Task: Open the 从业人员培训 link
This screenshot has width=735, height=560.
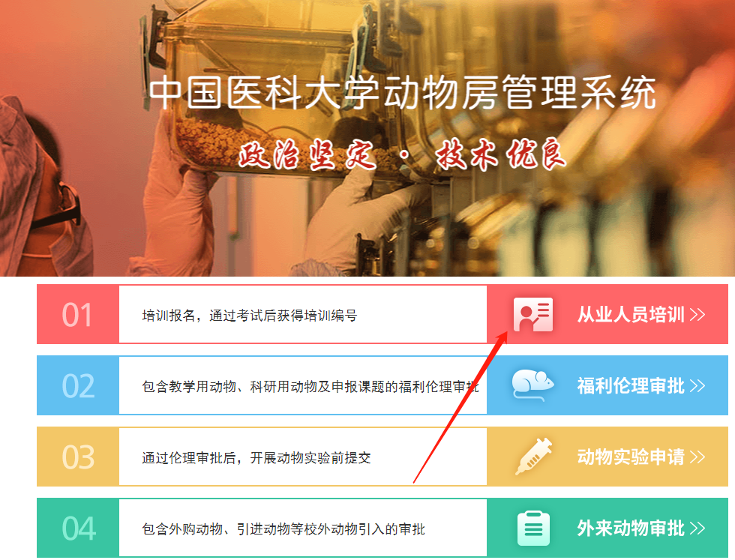Action: [x=631, y=314]
